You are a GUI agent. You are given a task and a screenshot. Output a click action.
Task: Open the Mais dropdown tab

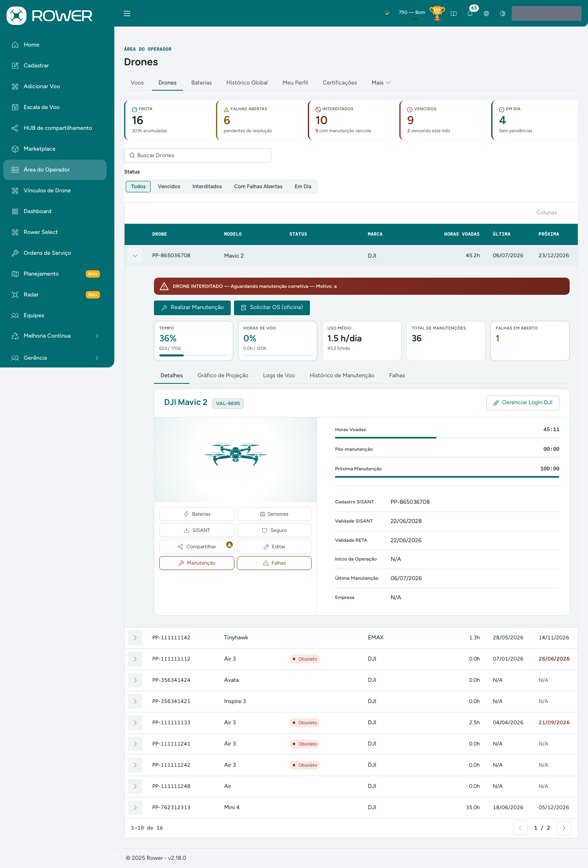click(381, 83)
